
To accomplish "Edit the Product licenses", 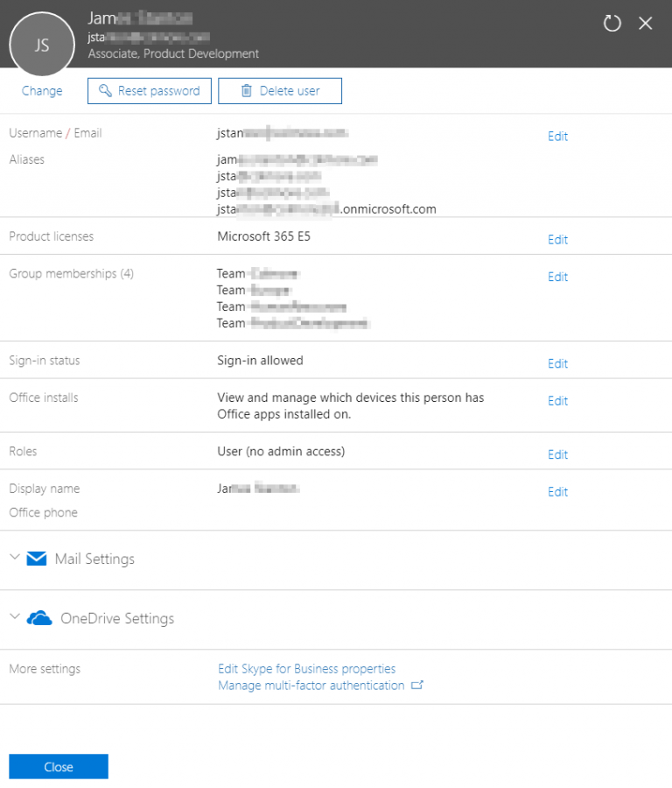I will tap(557, 239).
